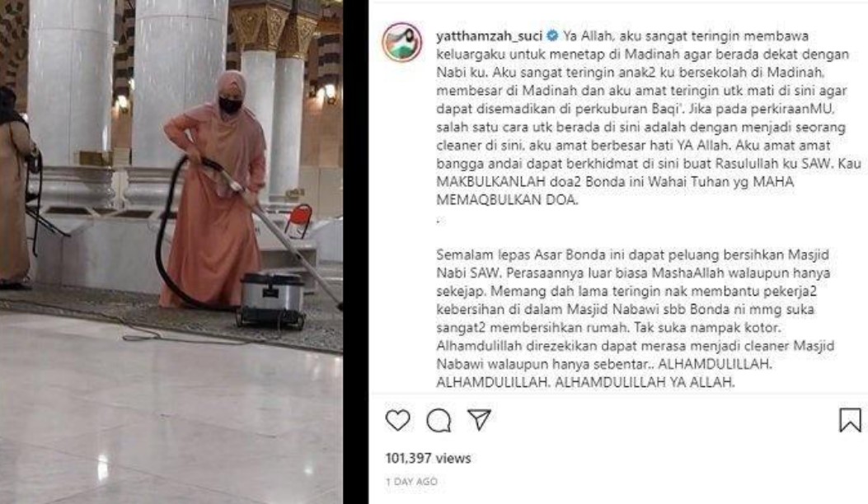The width and height of the screenshot is (868, 504).
Task: Open the yatthamzah_suci username link
Action: pyautogui.click(x=490, y=36)
